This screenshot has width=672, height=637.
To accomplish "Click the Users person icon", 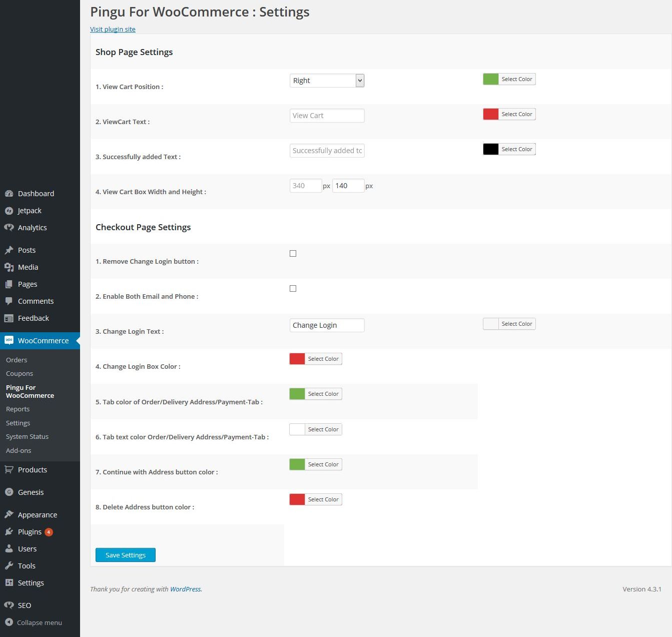I will coord(9,549).
